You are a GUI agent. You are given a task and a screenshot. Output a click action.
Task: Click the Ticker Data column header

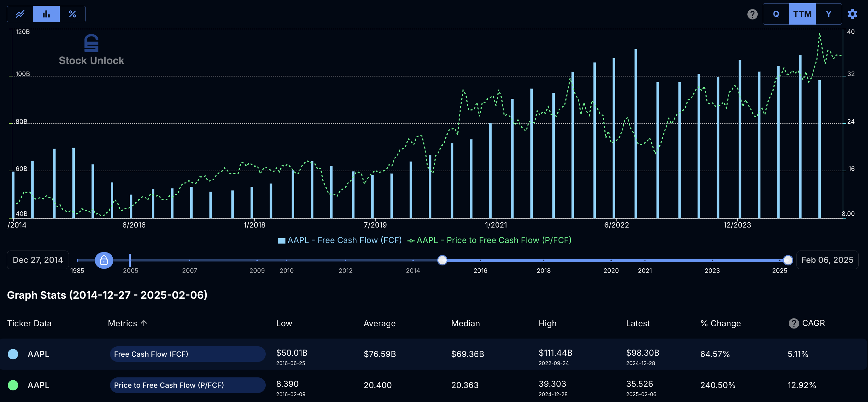[29, 323]
